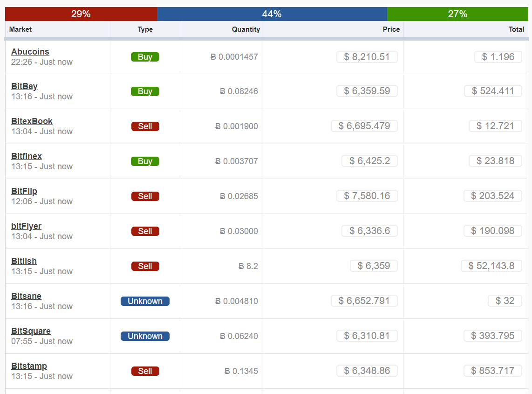Select total $ 393.795 in BitSquare row
Viewport: 532px width, 394px height.
[x=493, y=336]
